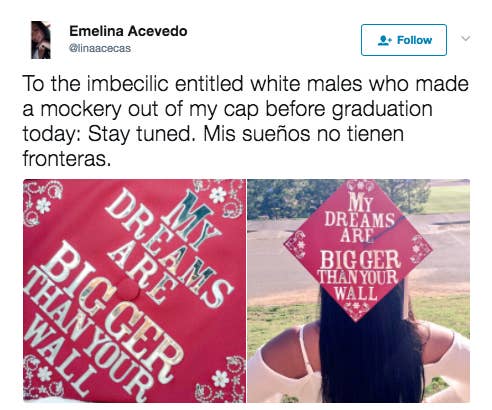Open the close-up graduation cap photo
Screen dimensions: 492x410
pos(134,290)
